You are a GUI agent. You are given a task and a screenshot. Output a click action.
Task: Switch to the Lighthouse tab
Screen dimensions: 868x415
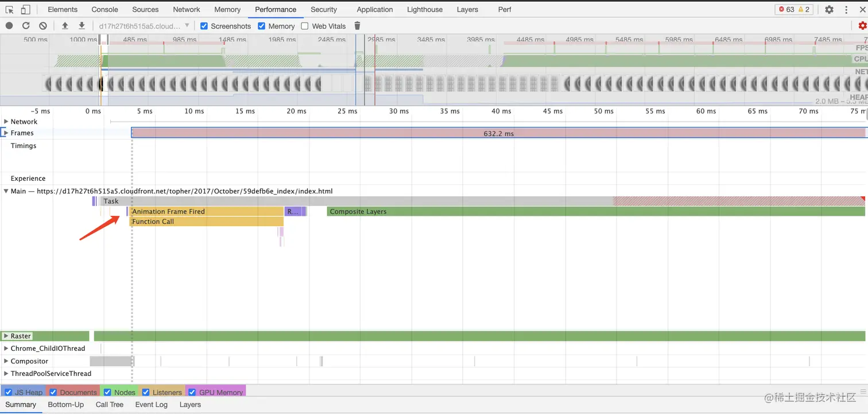pyautogui.click(x=425, y=10)
